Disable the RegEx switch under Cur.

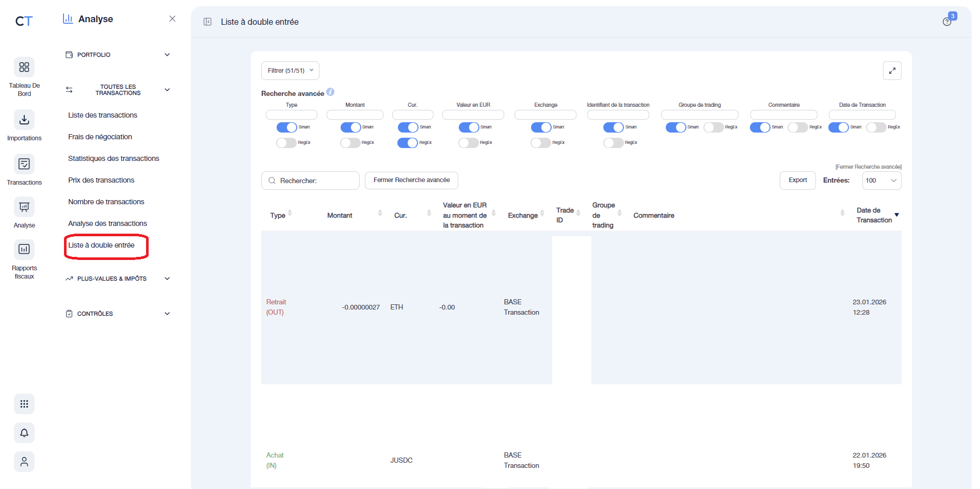[x=407, y=143]
